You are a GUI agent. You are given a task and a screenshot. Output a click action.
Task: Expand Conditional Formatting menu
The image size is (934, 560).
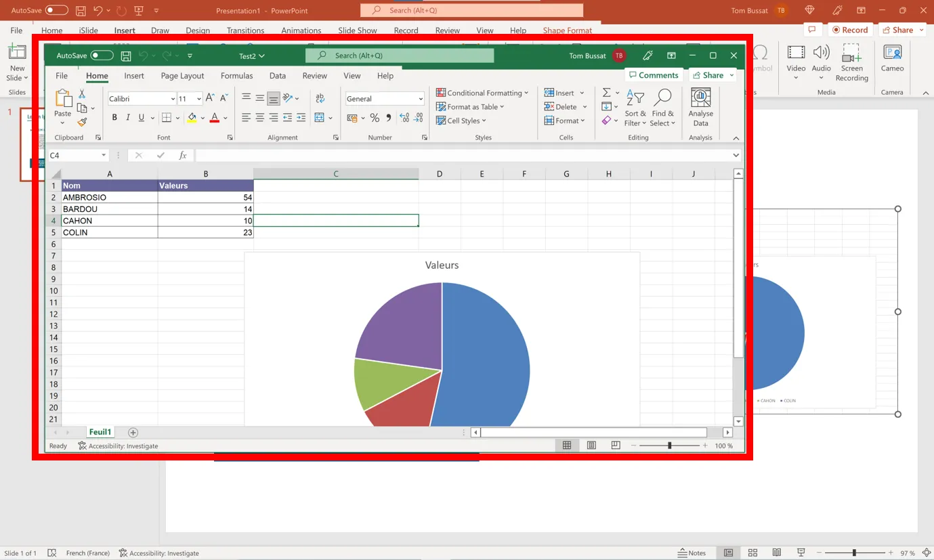pos(482,93)
